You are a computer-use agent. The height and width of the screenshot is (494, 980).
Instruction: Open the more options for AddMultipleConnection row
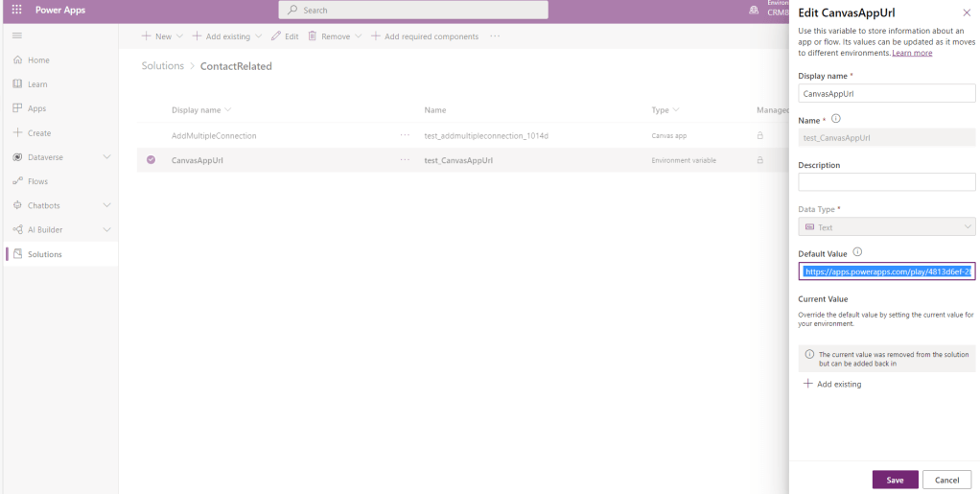point(405,136)
